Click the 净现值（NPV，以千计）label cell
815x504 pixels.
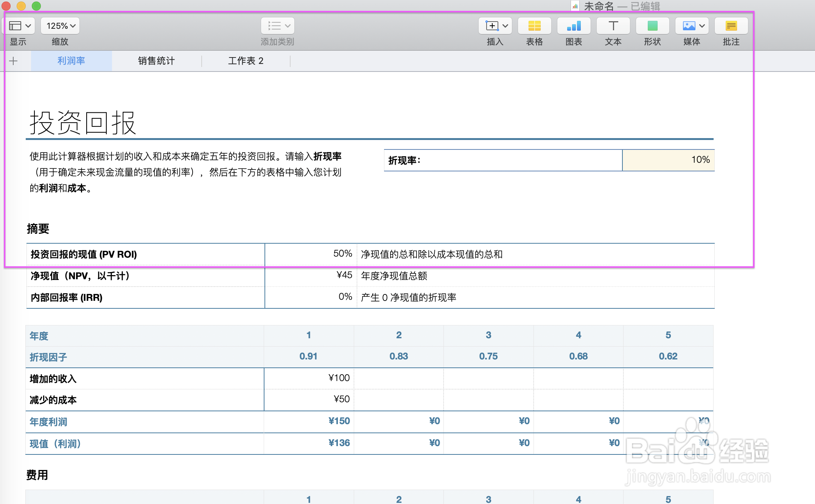click(x=146, y=275)
